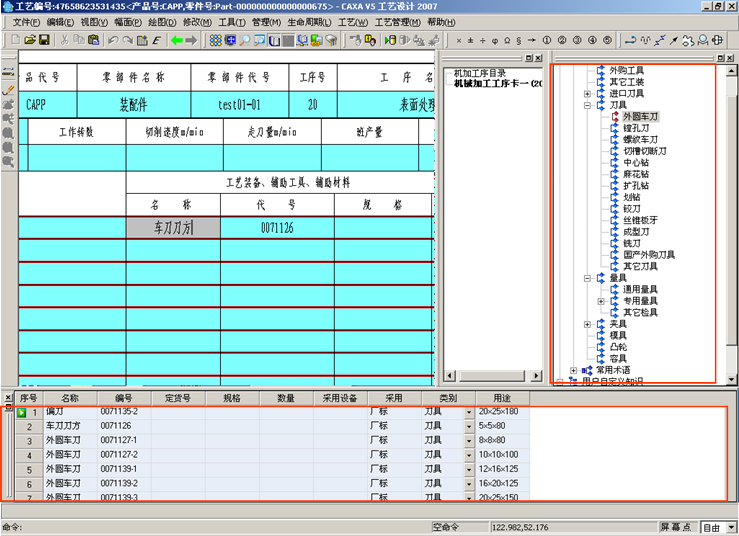
Task: Click the Undo arrow icon
Action: click(112, 40)
